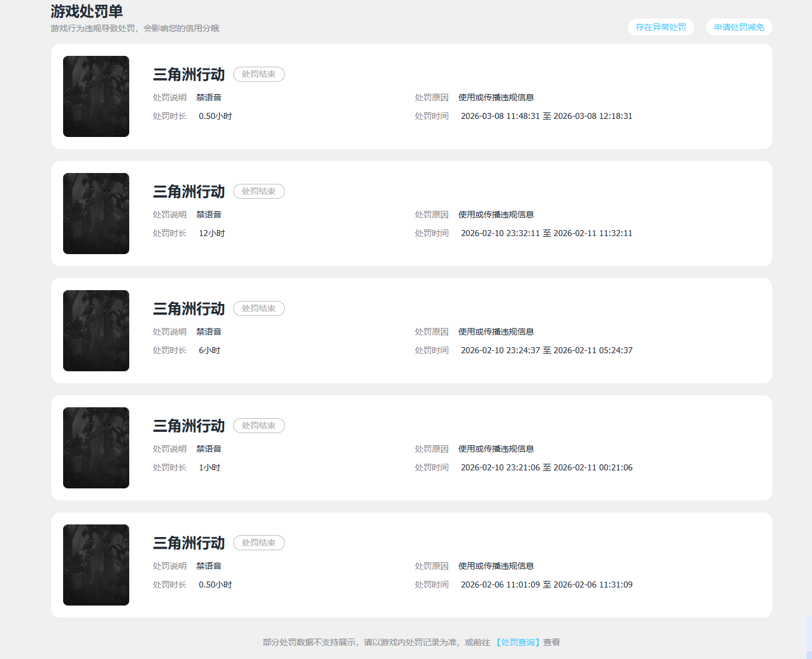
Task: Click the vertical scrollbar at bottom right
Action: pos(809,637)
